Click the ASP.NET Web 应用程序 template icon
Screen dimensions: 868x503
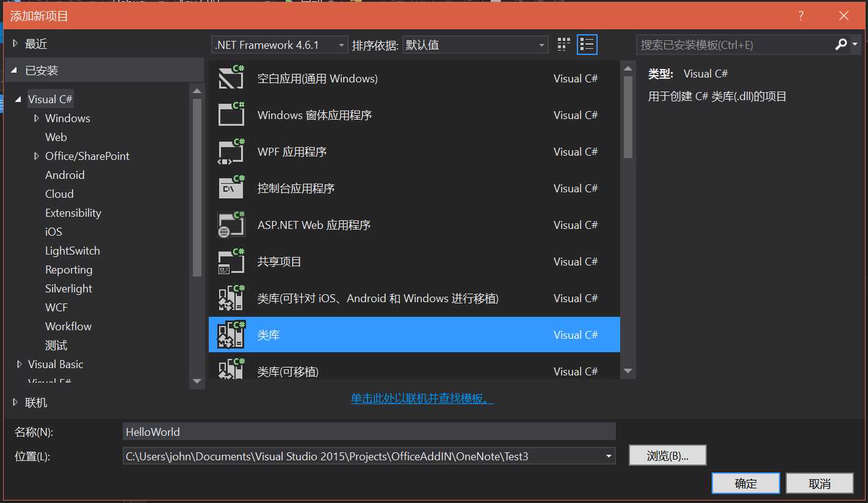231,225
